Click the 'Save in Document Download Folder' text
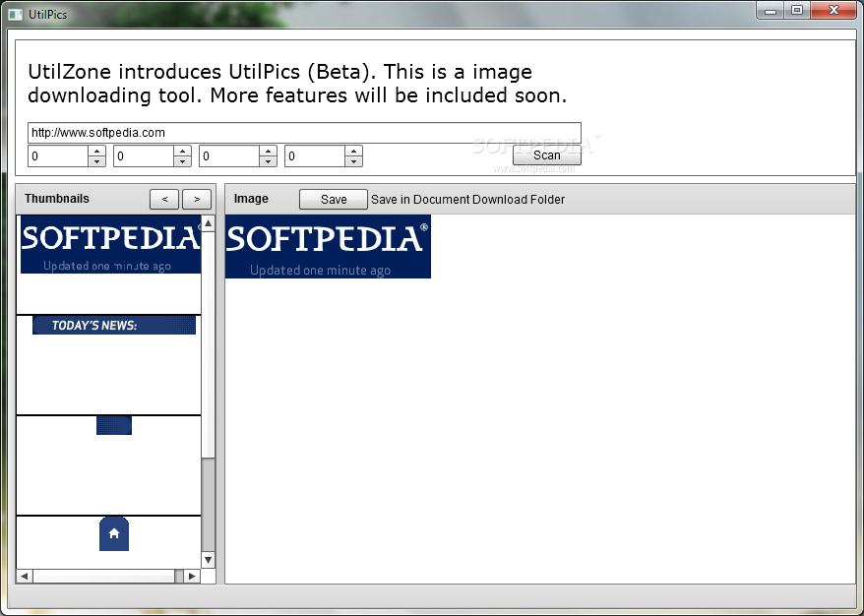This screenshot has height=616, width=864. pyautogui.click(x=467, y=200)
